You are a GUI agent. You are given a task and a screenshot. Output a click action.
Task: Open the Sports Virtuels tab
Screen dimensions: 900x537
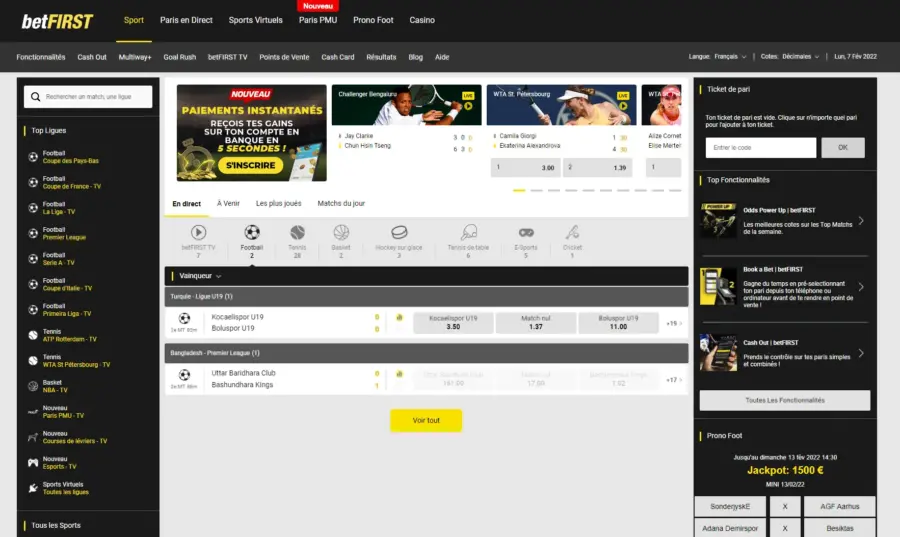click(x=255, y=20)
